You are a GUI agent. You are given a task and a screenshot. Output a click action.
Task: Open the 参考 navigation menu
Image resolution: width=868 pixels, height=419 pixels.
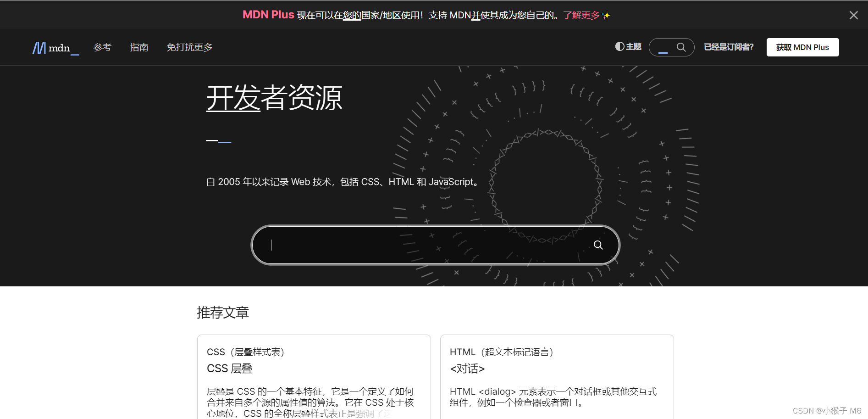(102, 47)
